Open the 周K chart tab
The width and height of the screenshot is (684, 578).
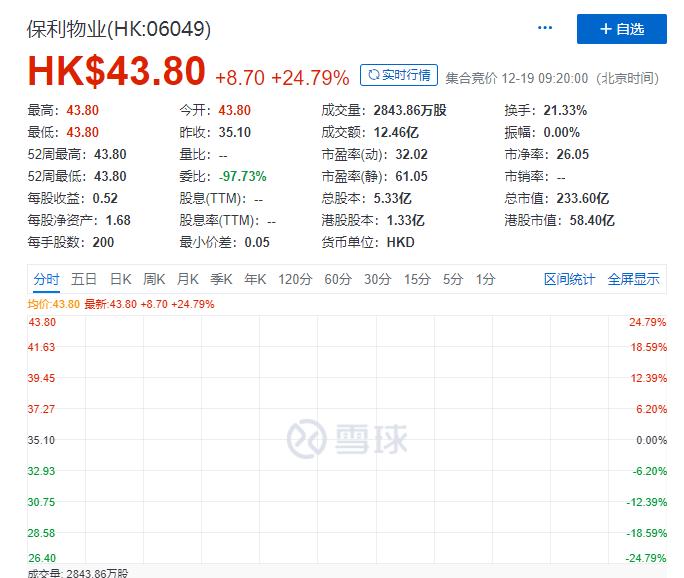pos(154,279)
